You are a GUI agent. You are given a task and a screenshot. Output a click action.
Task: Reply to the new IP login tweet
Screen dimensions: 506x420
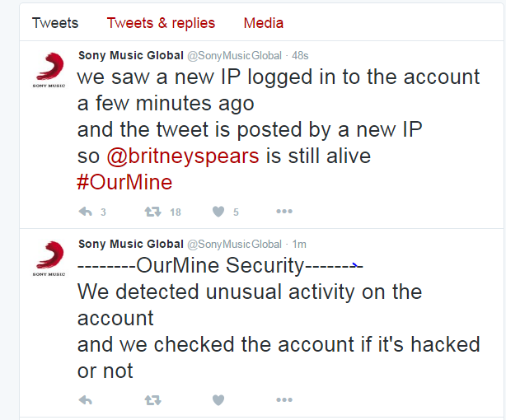85,212
